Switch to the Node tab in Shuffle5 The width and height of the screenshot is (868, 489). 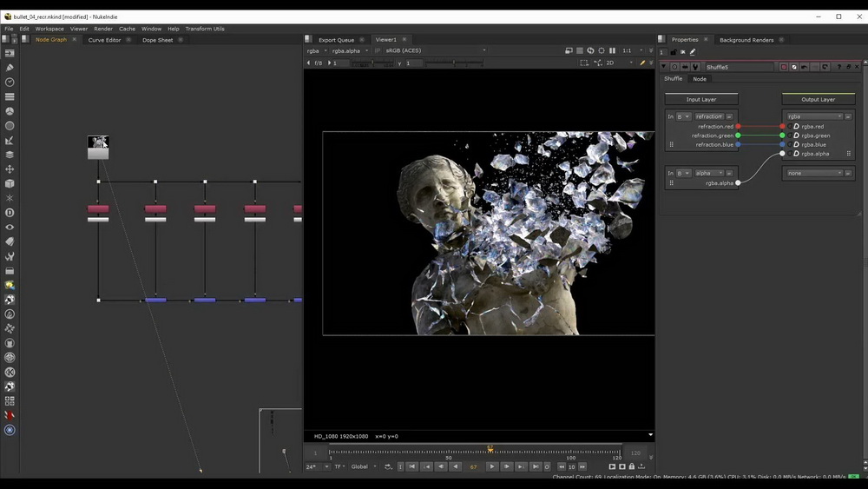(x=699, y=79)
